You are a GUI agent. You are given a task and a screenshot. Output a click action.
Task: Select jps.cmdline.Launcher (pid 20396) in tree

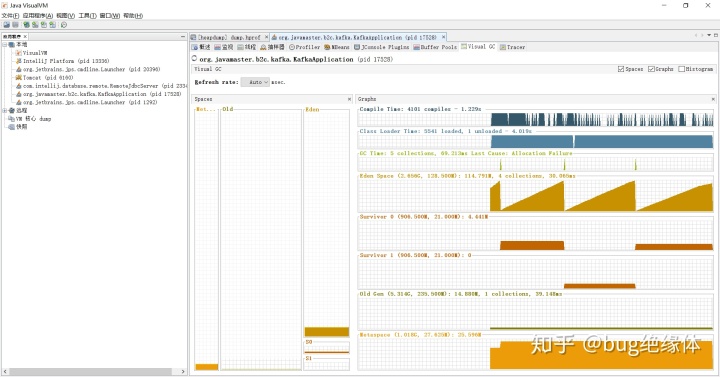point(88,69)
